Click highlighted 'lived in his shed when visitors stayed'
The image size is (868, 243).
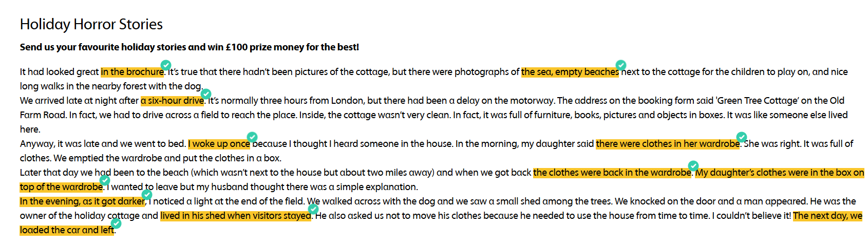[235, 216]
